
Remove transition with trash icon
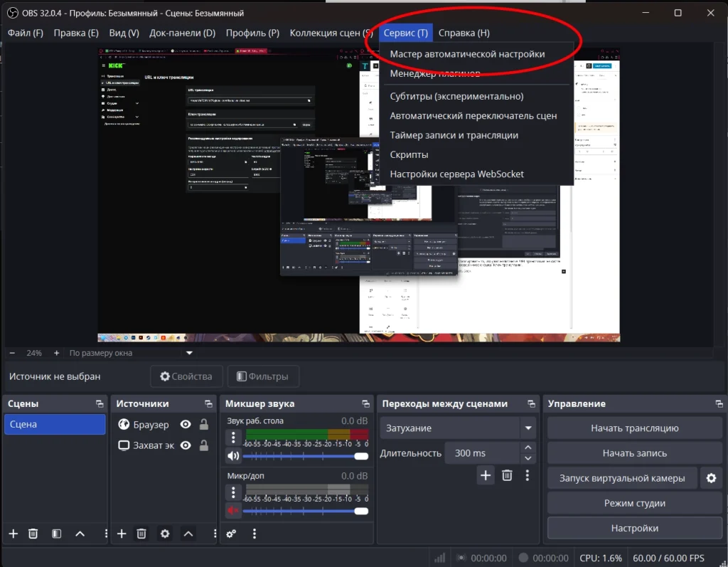click(x=507, y=475)
